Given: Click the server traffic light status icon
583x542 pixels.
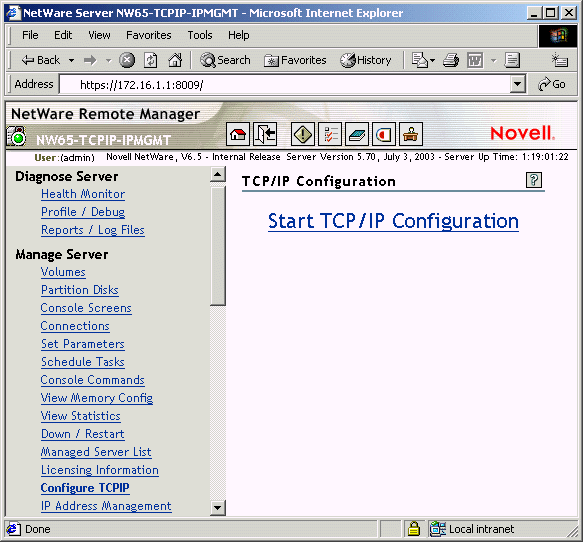Looking at the screenshot, I should pyautogui.click(x=16, y=136).
